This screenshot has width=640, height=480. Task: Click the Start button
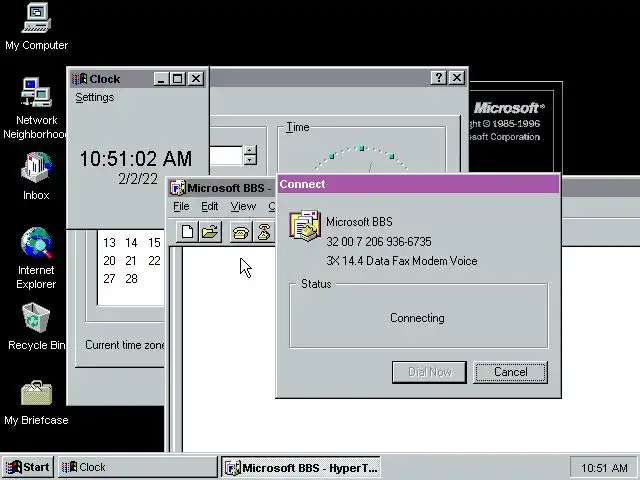tap(28, 467)
